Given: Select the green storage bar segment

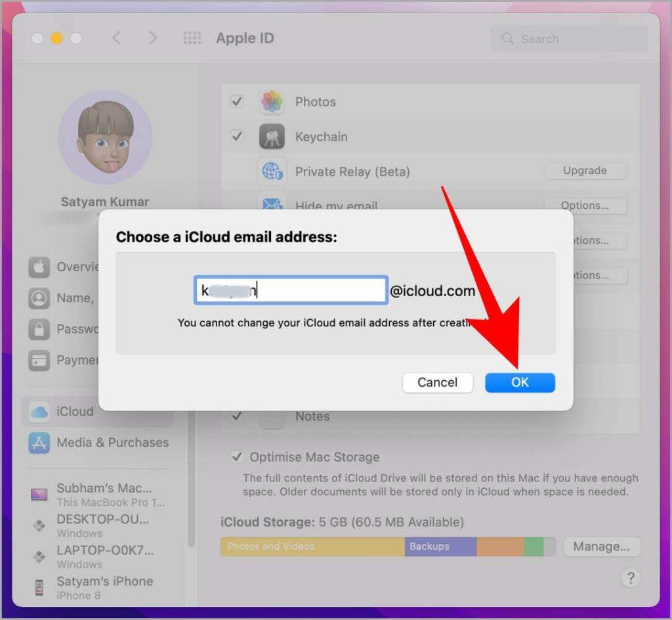Looking at the screenshot, I should [534, 546].
